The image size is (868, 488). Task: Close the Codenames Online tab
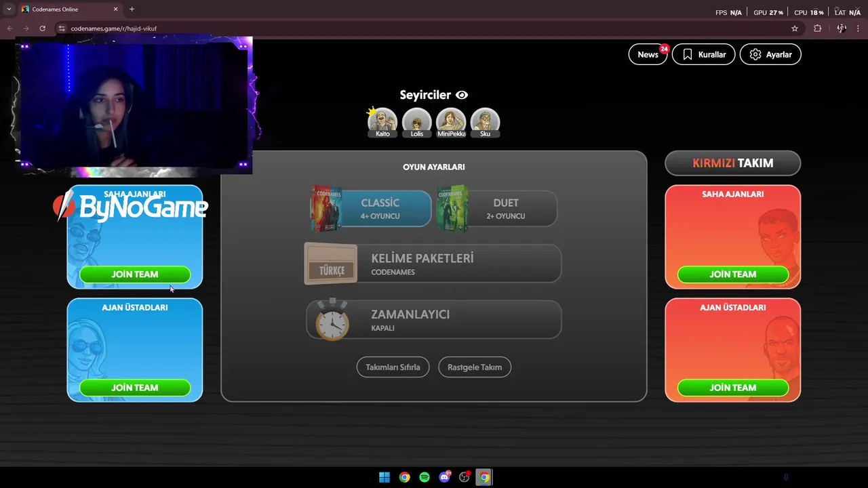(x=115, y=9)
